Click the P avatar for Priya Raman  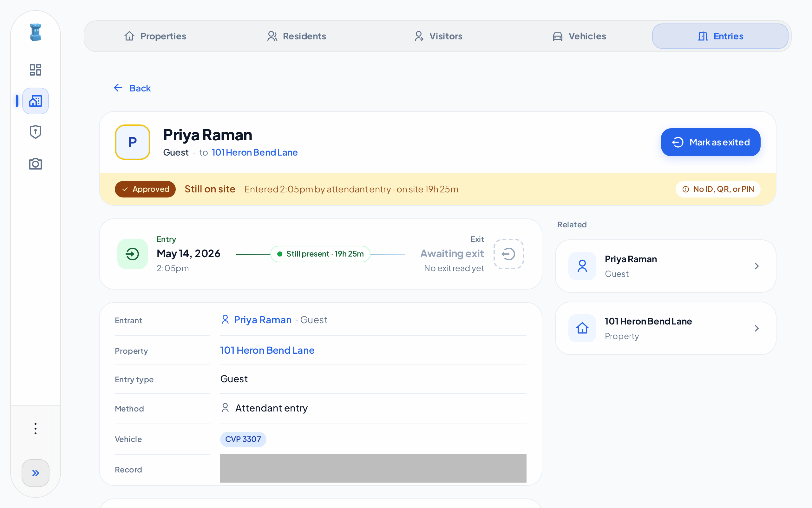133,142
